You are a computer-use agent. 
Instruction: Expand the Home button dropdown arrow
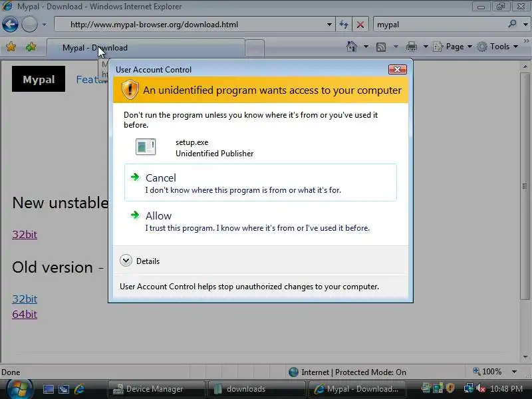point(366,47)
